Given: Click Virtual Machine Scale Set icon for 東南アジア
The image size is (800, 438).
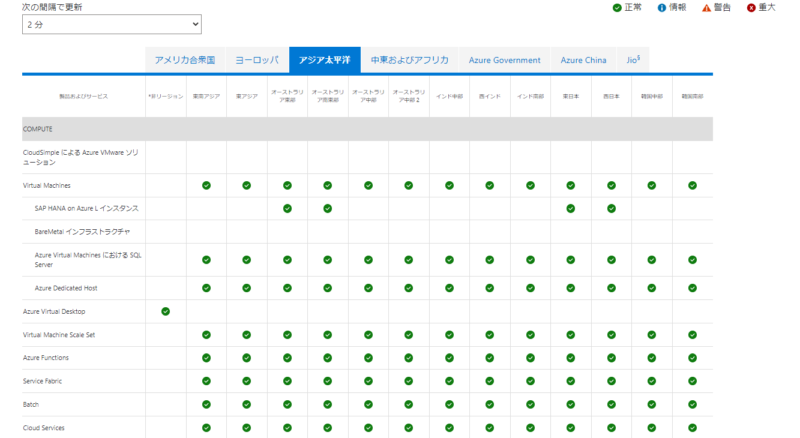Looking at the screenshot, I should pyautogui.click(x=206, y=335).
